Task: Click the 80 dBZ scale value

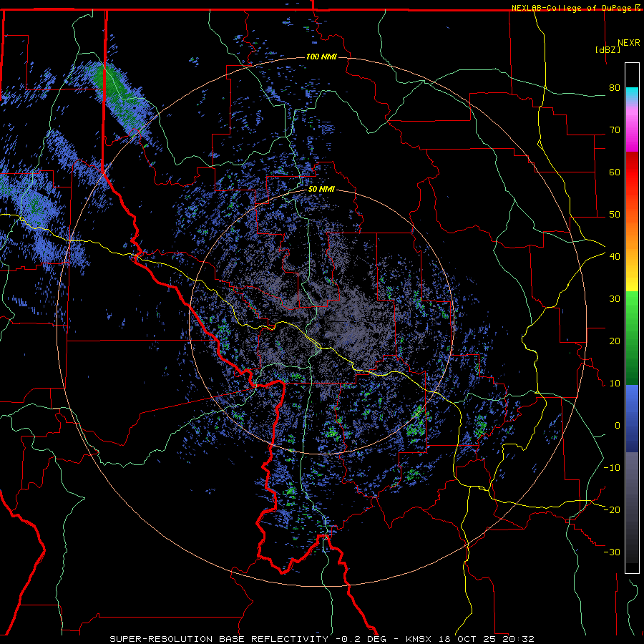Action: 615,88
